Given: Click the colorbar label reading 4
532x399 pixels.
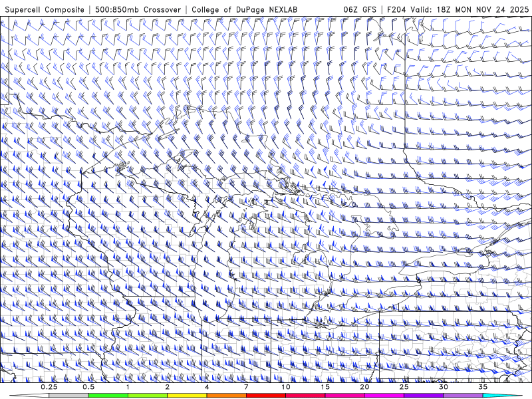Looking at the screenshot, I should [x=207, y=387].
